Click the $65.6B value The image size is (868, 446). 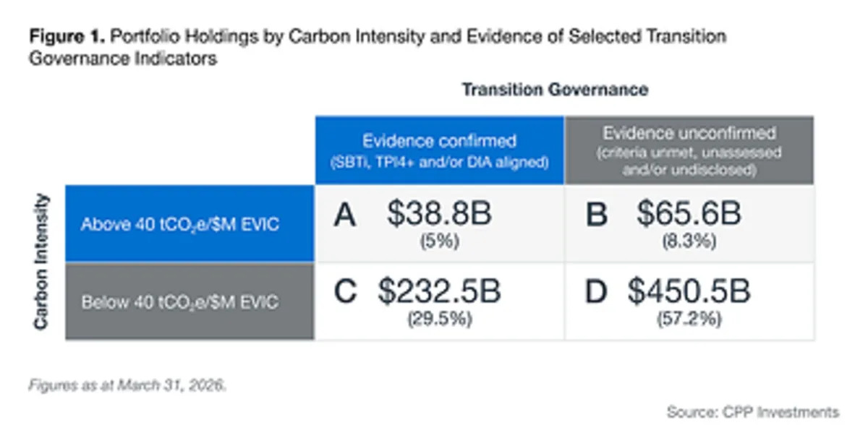click(x=689, y=214)
